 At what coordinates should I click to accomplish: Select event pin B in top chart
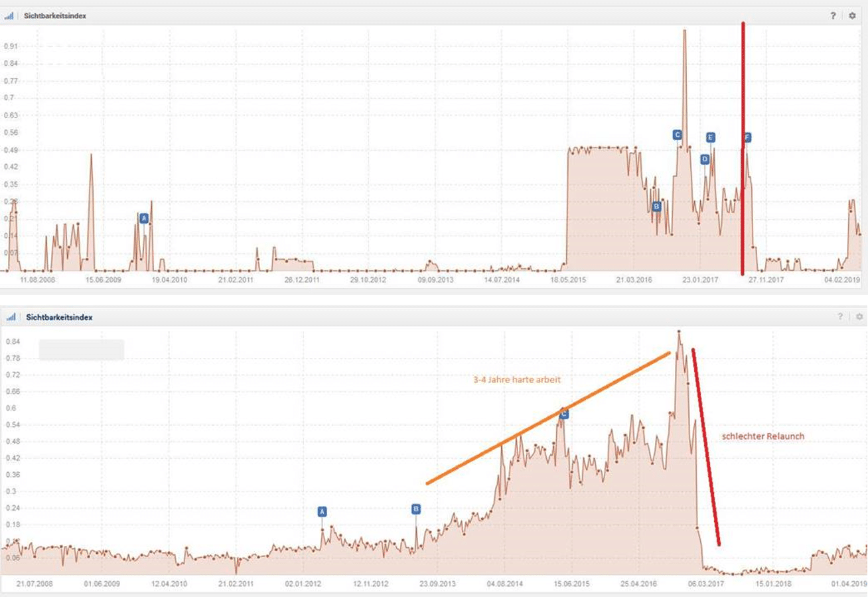(x=656, y=207)
